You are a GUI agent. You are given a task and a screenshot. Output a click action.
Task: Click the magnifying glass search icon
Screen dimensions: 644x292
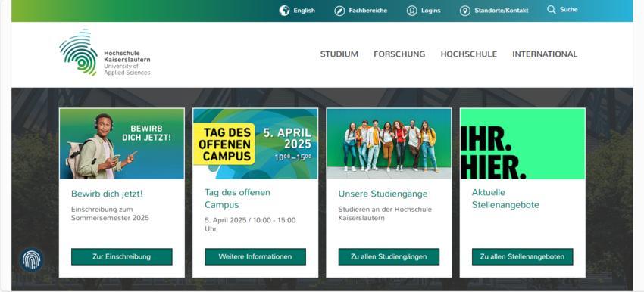point(551,9)
